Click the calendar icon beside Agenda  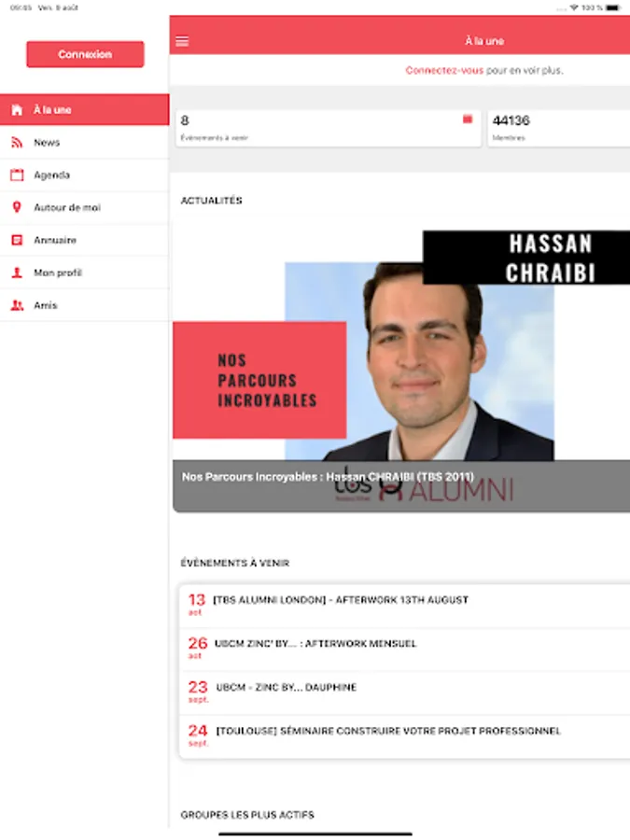tap(17, 175)
